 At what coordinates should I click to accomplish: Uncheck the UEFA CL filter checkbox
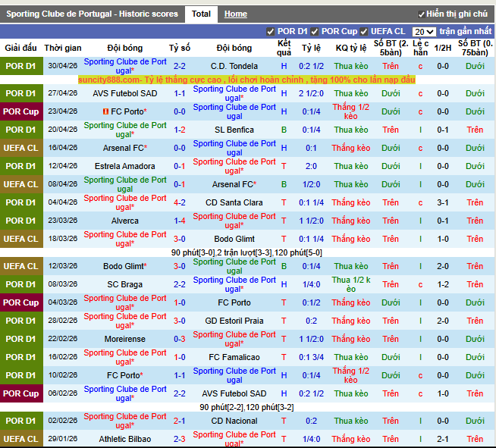tap(363, 32)
